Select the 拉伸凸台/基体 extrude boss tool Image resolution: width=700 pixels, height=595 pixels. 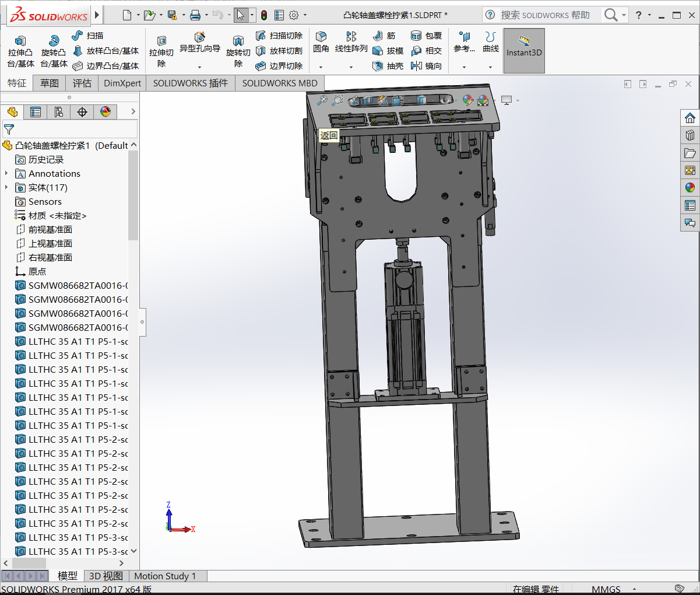click(20, 51)
